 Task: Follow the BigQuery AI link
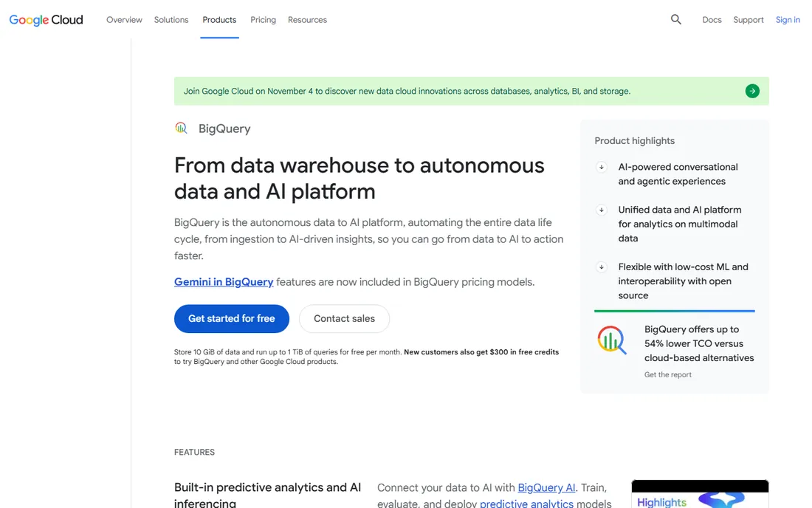pyautogui.click(x=546, y=487)
